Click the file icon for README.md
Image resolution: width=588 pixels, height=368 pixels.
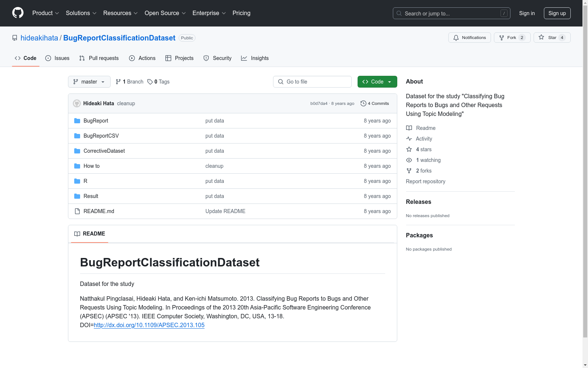pos(77,211)
